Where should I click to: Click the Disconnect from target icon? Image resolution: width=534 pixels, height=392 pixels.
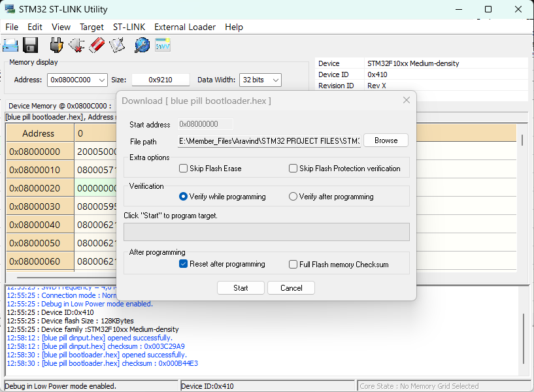pyautogui.click(x=76, y=45)
